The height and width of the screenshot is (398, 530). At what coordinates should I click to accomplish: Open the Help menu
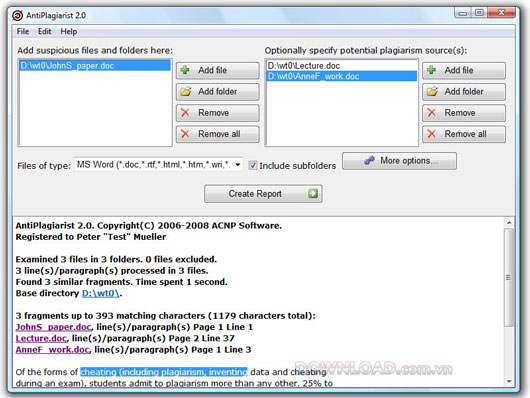tap(69, 31)
